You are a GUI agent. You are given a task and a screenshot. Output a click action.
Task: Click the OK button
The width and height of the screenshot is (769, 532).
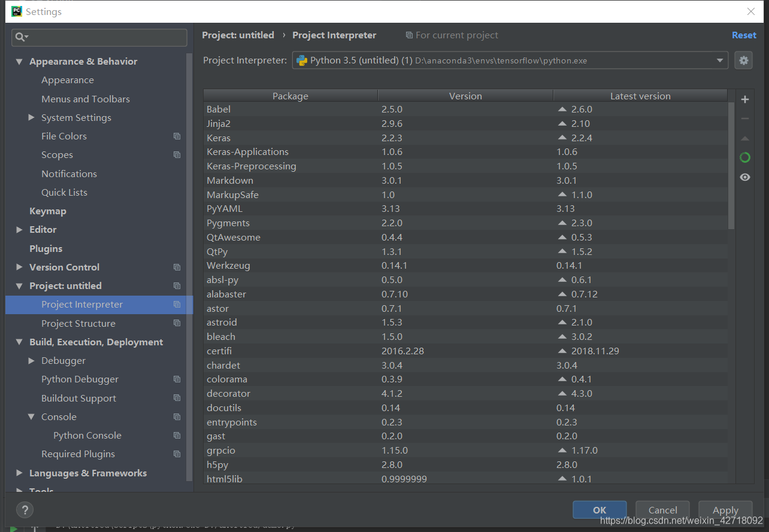point(600,510)
